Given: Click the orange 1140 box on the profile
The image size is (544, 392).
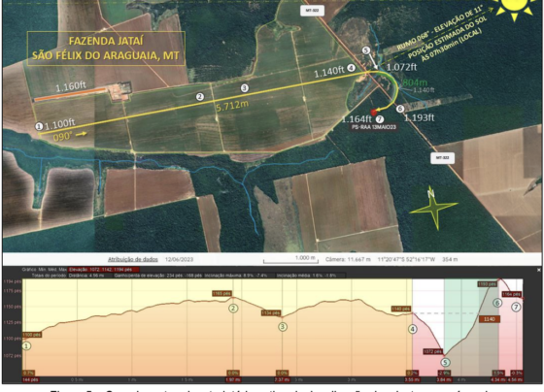Looking at the screenshot, I should 490,319.
